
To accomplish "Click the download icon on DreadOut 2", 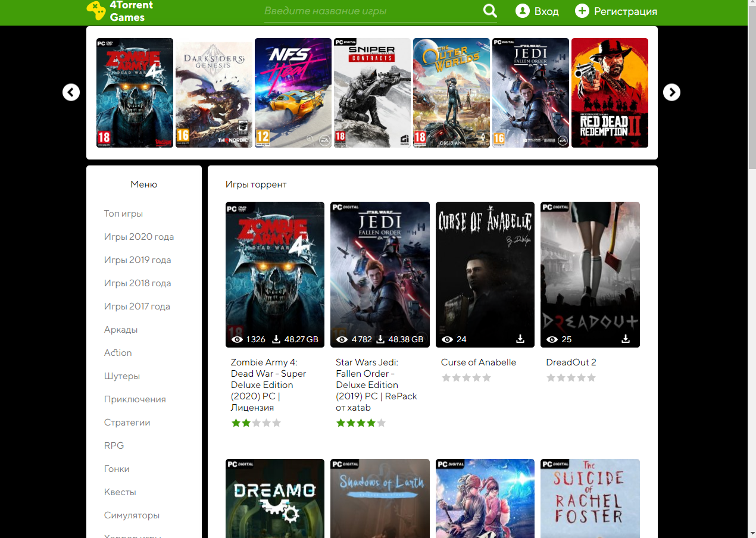I will click(626, 339).
